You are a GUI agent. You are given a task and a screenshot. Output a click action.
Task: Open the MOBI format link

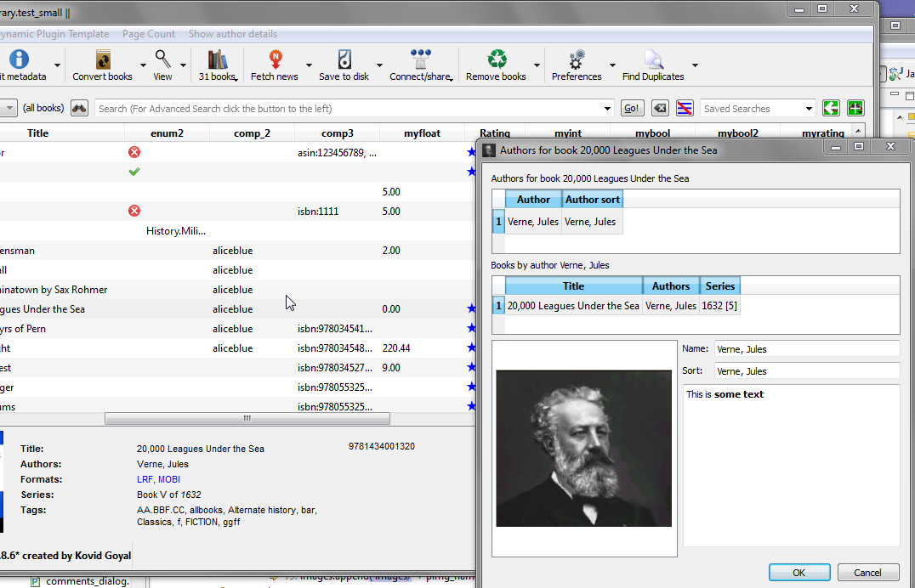[x=169, y=479]
